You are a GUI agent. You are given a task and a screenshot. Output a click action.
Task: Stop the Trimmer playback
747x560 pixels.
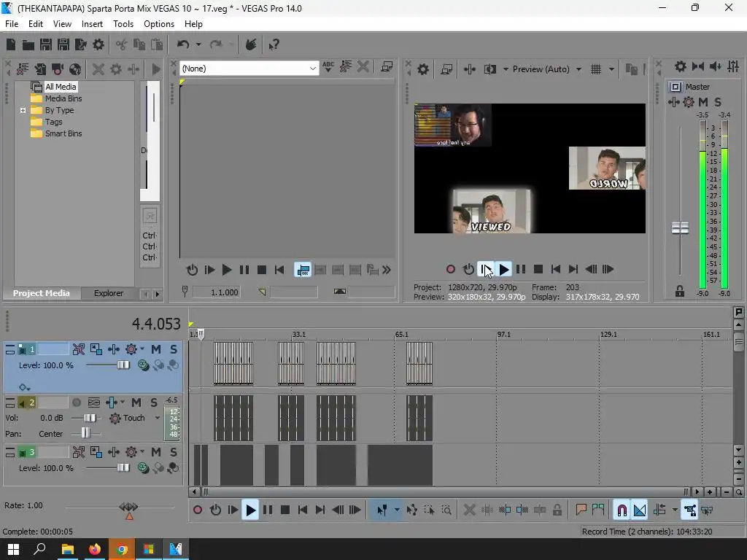[x=262, y=270]
